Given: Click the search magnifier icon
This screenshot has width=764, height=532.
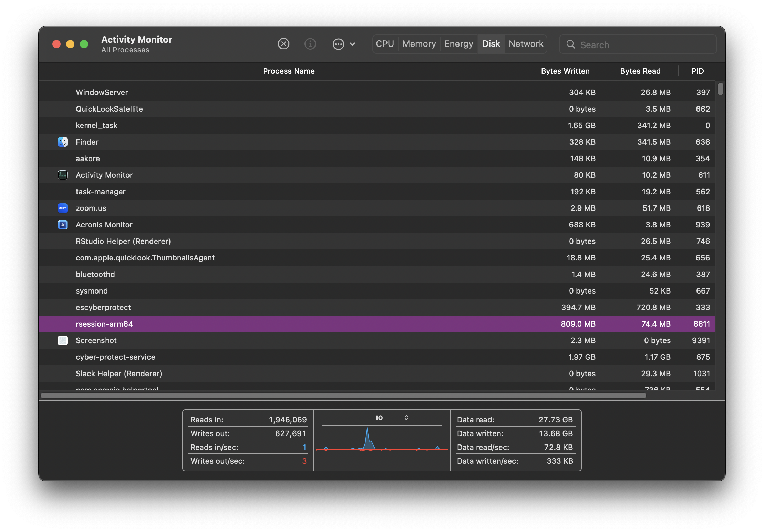Looking at the screenshot, I should click(571, 44).
